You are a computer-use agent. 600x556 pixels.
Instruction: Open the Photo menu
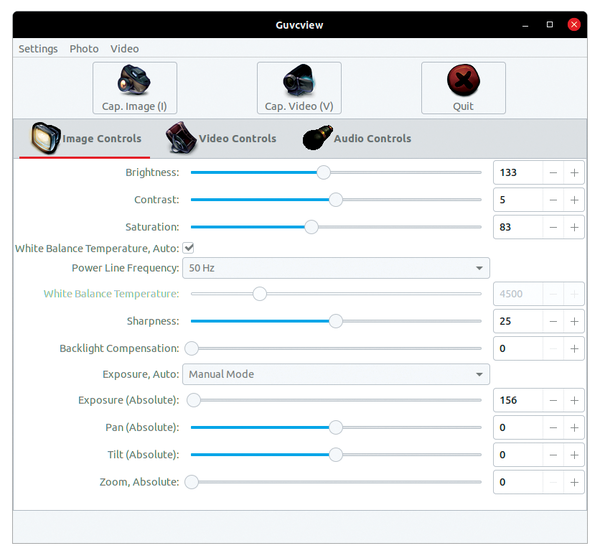(84, 49)
